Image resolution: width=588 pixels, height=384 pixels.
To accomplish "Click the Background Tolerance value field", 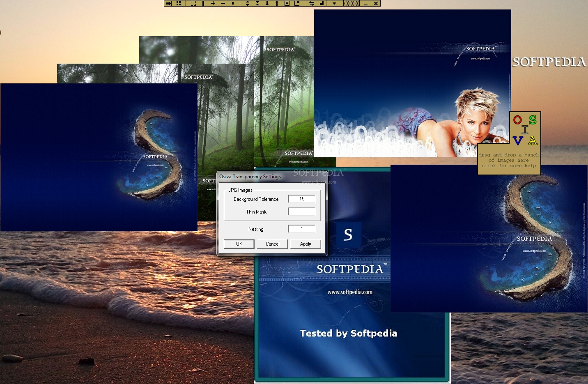I will (x=302, y=199).
